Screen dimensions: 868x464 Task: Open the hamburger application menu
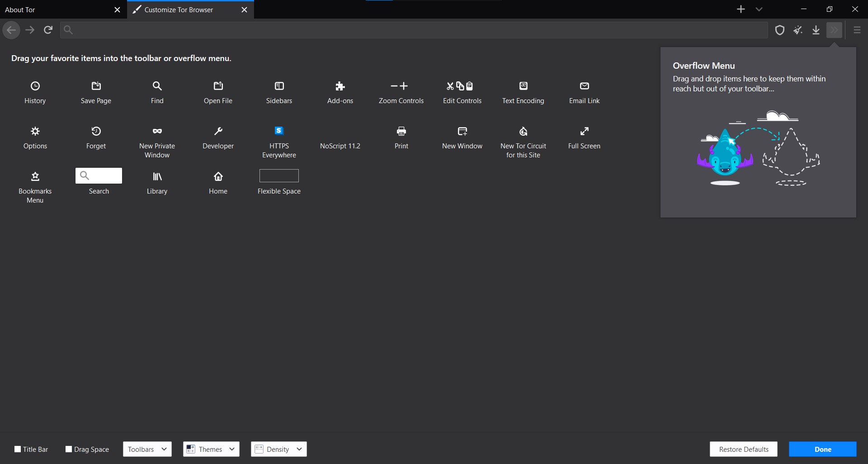[857, 30]
